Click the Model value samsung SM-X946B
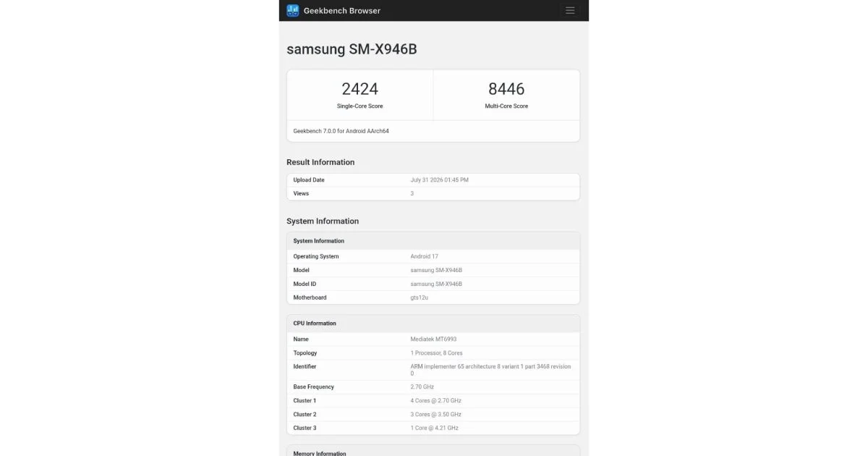This screenshot has height=456, width=868. (x=436, y=270)
